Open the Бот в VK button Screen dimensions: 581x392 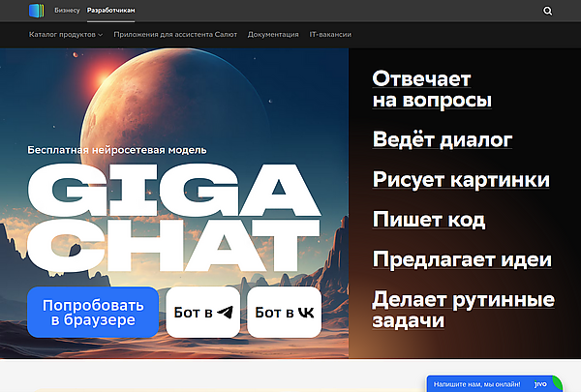pos(284,313)
